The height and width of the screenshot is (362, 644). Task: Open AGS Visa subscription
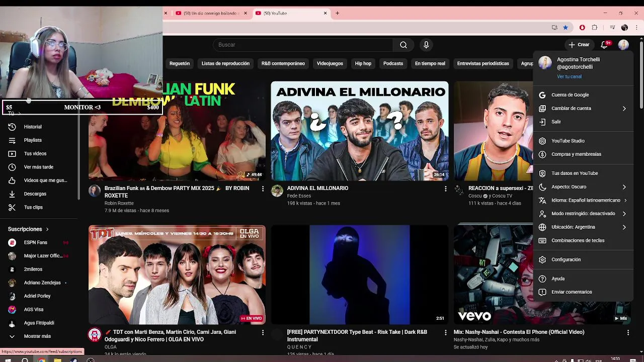[39, 309]
